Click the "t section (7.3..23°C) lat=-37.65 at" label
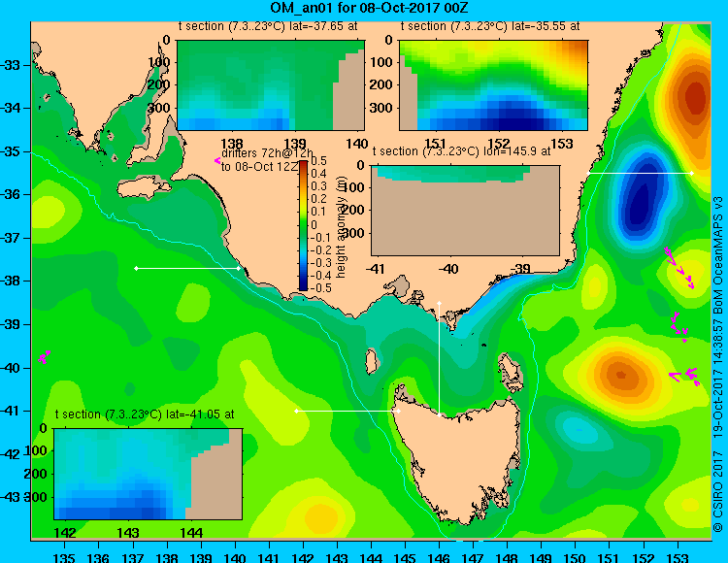 (268, 26)
